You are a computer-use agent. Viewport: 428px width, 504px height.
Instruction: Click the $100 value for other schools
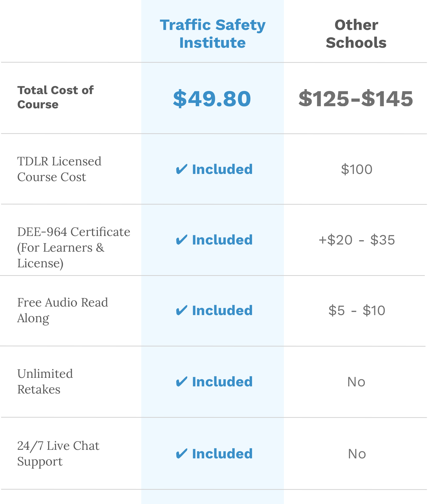(x=356, y=169)
